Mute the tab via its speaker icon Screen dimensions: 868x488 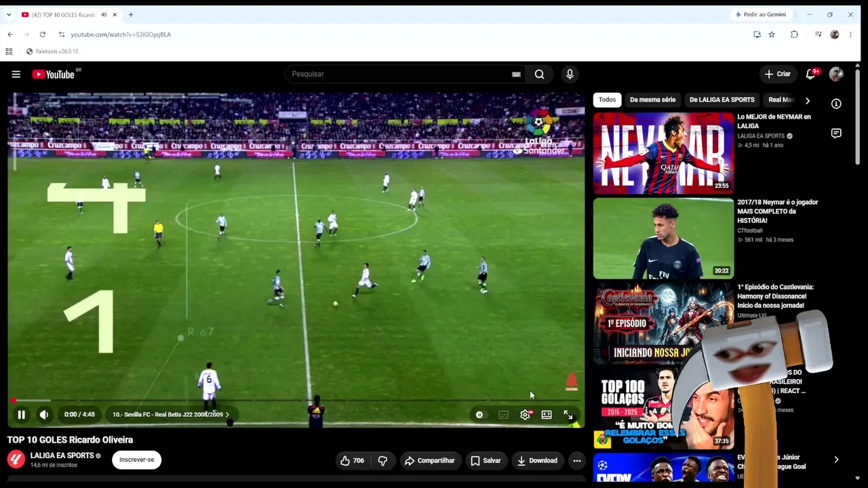pos(104,15)
